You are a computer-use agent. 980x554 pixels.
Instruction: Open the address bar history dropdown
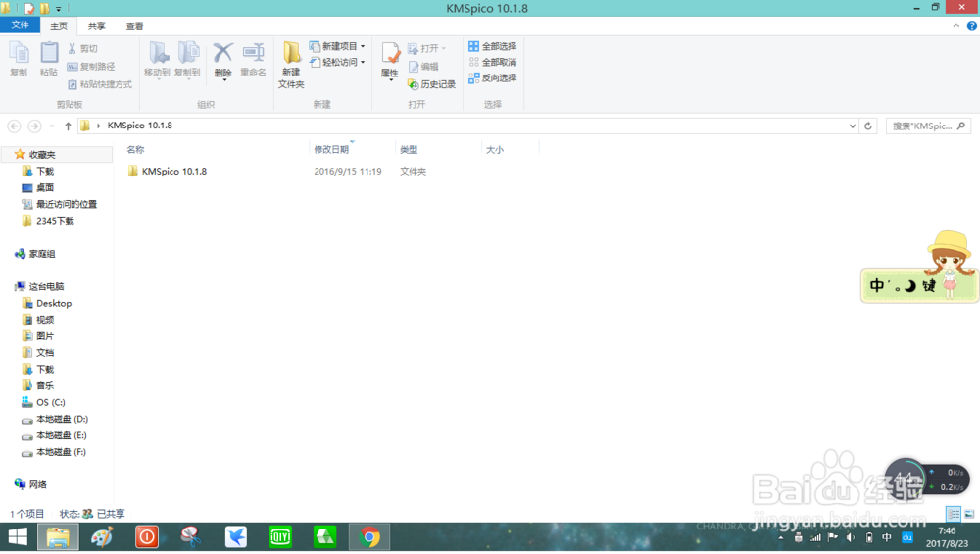click(852, 126)
